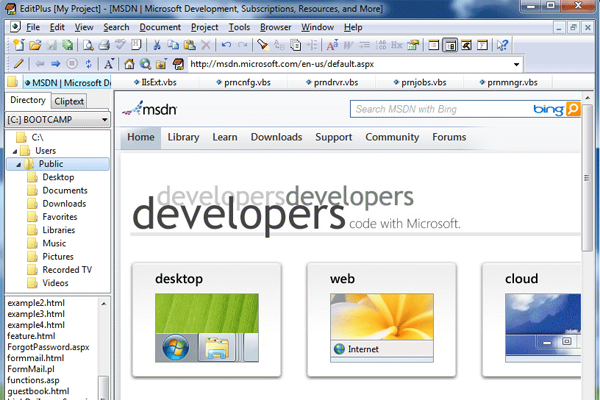Viewport: 600px width, 400px height.
Task: Click the Cut scissors icon
Action: (157, 45)
